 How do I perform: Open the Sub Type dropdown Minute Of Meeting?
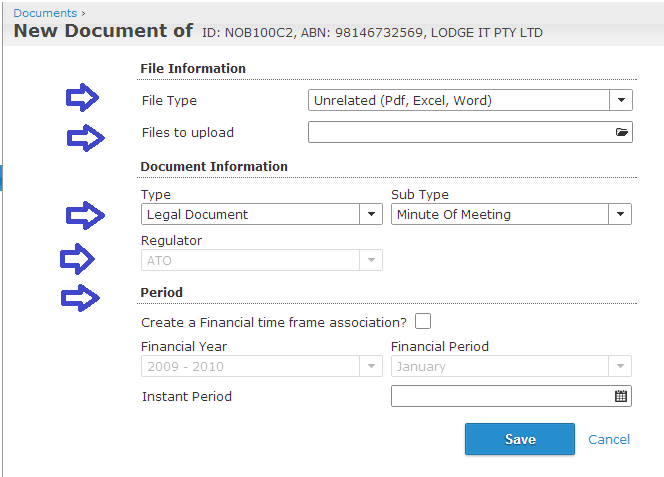click(x=511, y=214)
